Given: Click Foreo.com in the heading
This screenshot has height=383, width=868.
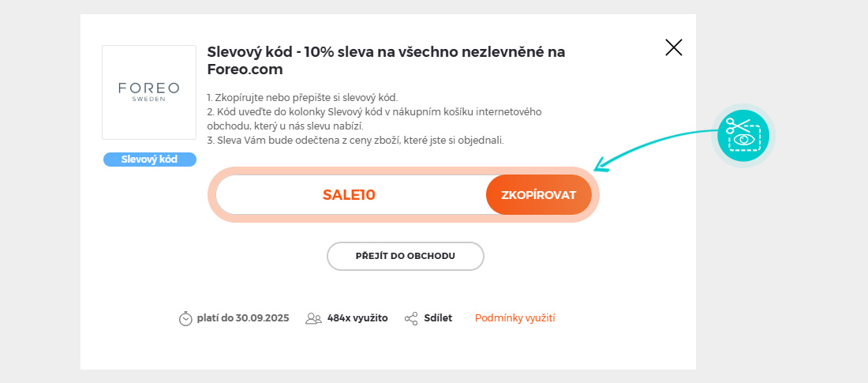Looking at the screenshot, I should click(x=245, y=69).
